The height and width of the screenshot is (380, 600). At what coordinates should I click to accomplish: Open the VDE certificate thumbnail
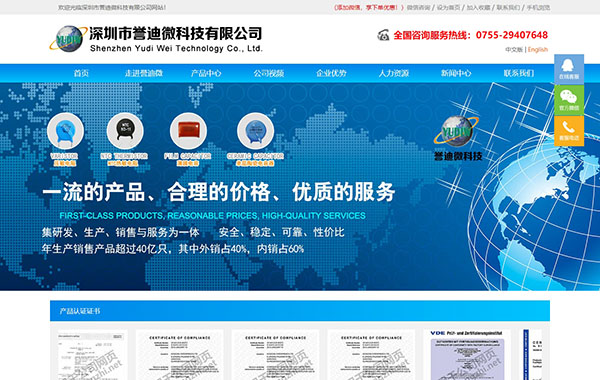[467, 355]
